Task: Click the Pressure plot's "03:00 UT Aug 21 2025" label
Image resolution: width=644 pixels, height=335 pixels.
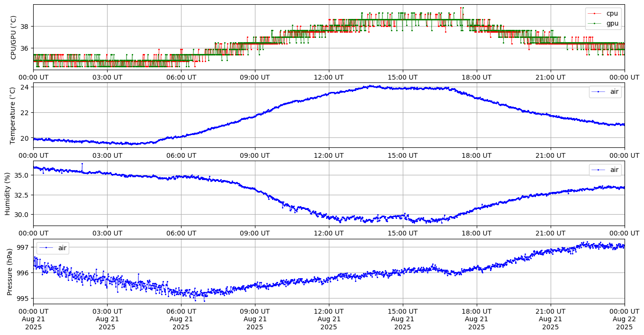Action: pos(107,319)
